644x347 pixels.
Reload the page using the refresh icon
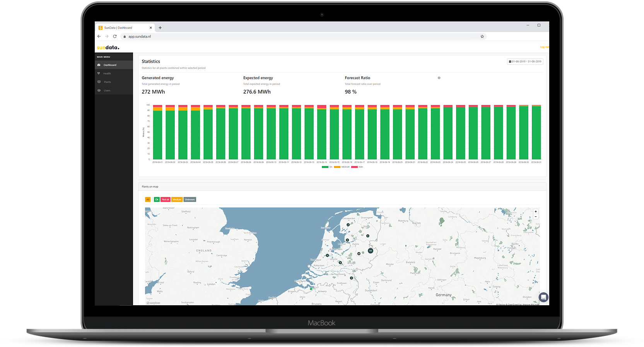pos(115,36)
